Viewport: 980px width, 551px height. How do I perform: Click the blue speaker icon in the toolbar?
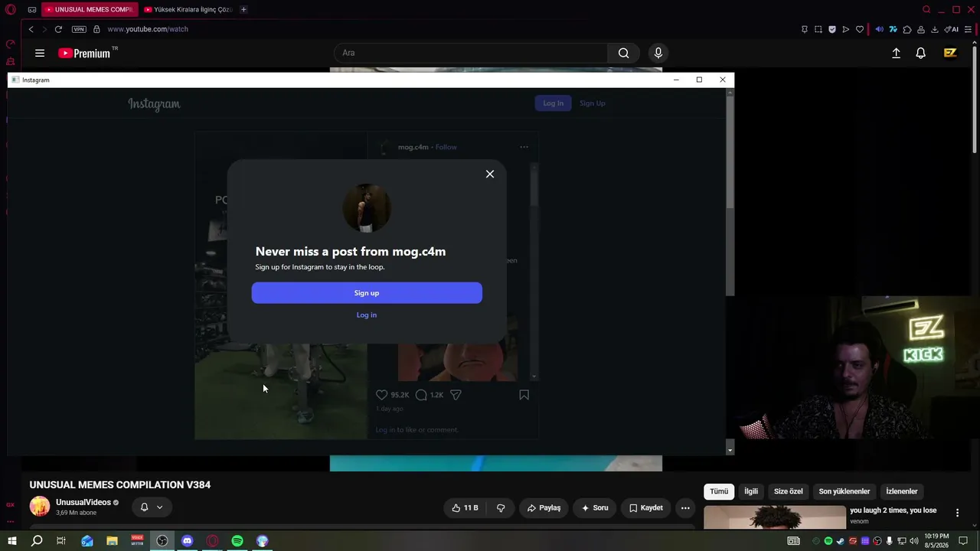[880, 29]
